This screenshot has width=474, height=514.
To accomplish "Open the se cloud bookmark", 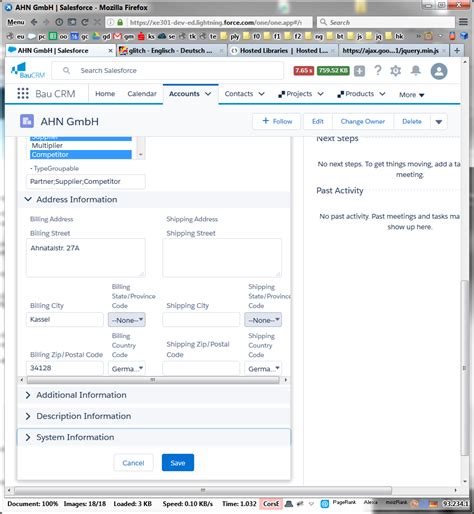I will 167,36.
